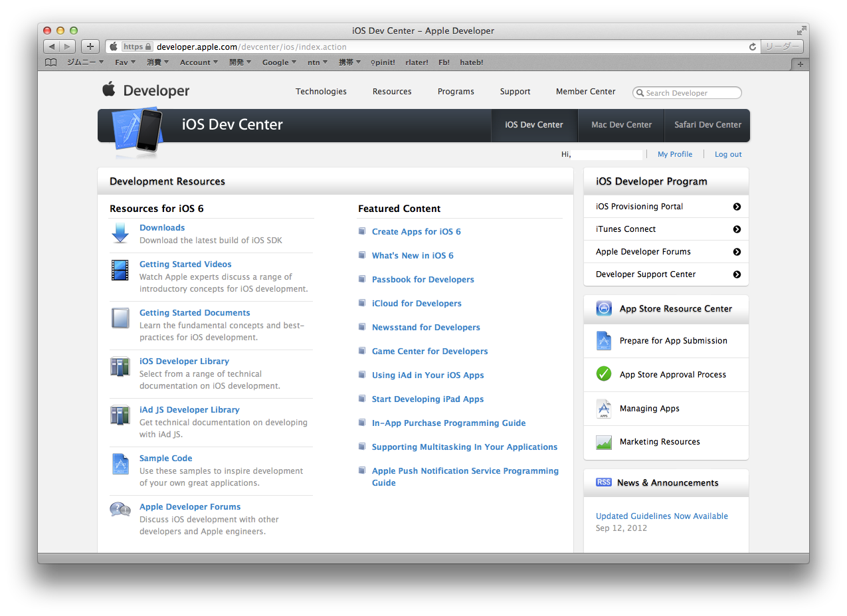This screenshot has height=616, width=847.
Task: Click the Managing Apps icon
Action: point(604,409)
